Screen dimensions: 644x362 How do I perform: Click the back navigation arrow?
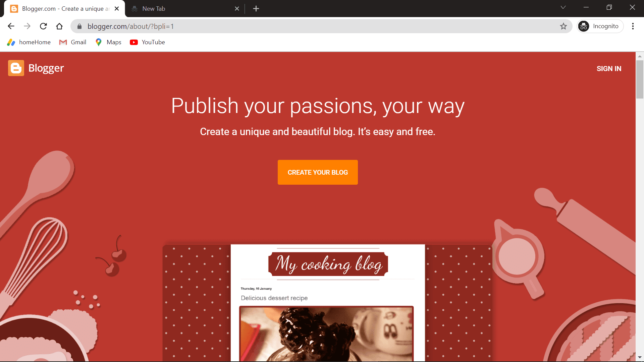click(x=11, y=26)
